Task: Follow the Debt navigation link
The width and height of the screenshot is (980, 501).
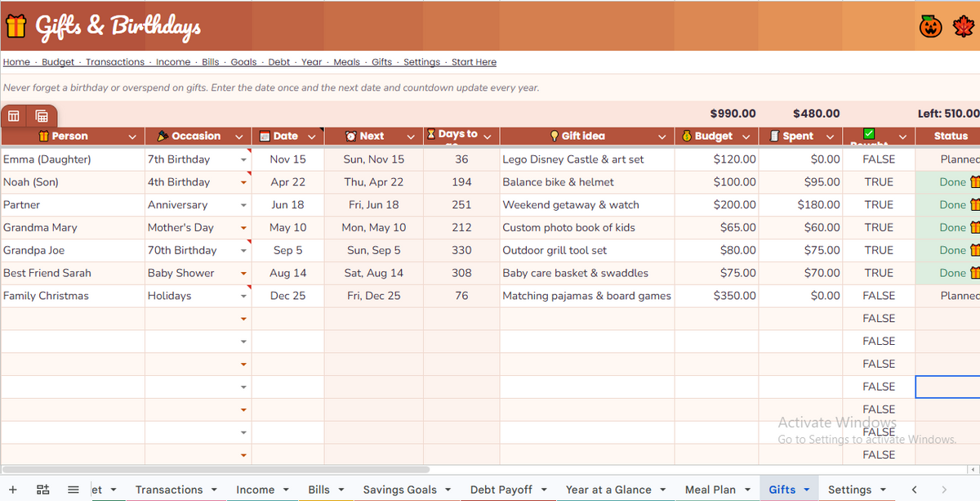Action: (279, 62)
